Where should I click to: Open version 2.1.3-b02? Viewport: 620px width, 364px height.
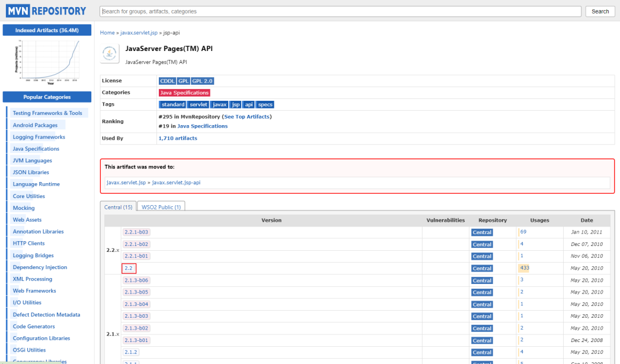point(136,328)
